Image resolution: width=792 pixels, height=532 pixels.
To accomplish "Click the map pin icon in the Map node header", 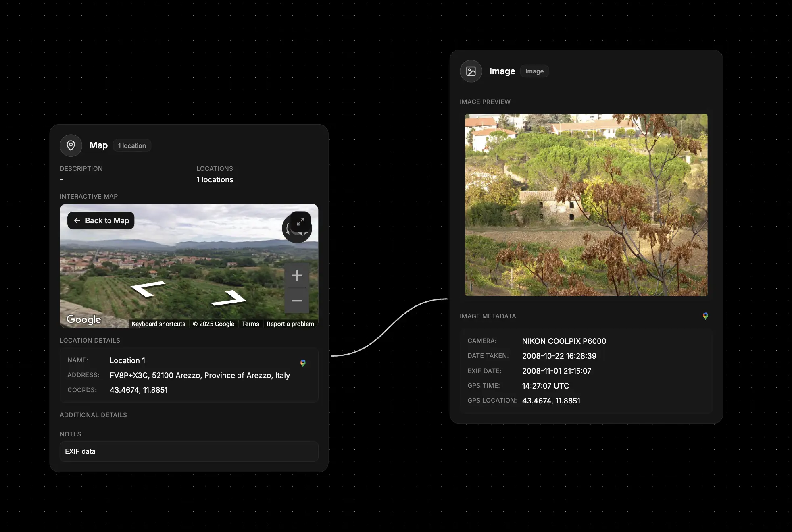I will [x=71, y=145].
